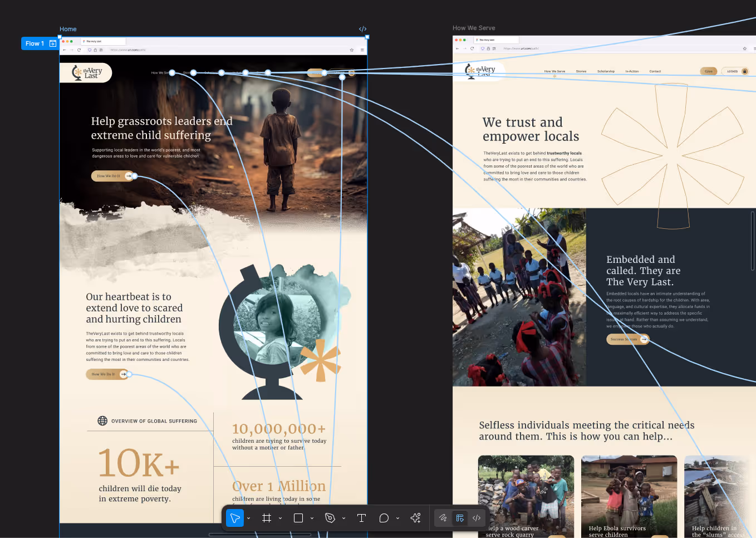This screenshot has height=538, width=756.
Task: Click the Success Stories pill button
Action: pyautogui.click(x=627, y=339)
